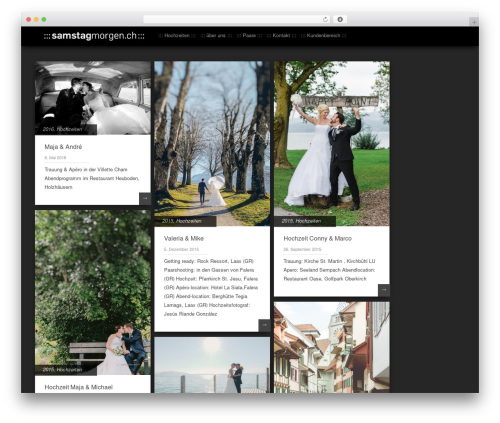This screenshot has width=500, height=423.
Task: Click the yellow minimize window button
Action: click(x=36, y=19)
